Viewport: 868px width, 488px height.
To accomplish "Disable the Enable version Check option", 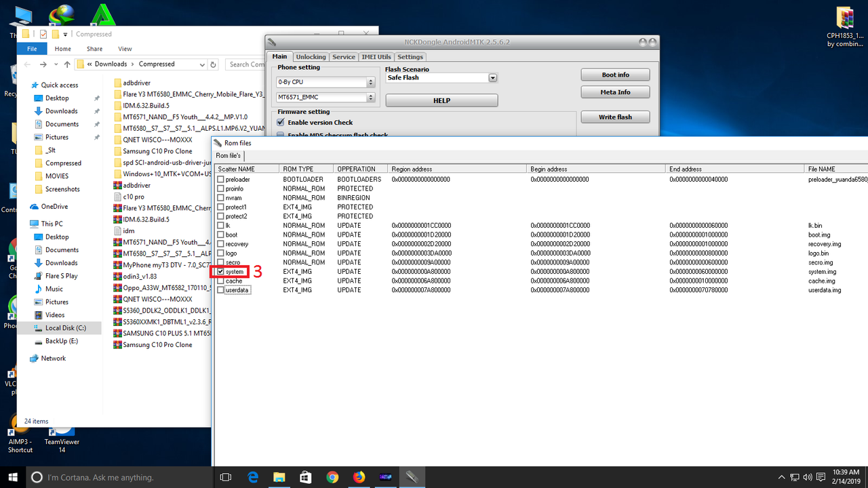I will click(x=280, y=122).
